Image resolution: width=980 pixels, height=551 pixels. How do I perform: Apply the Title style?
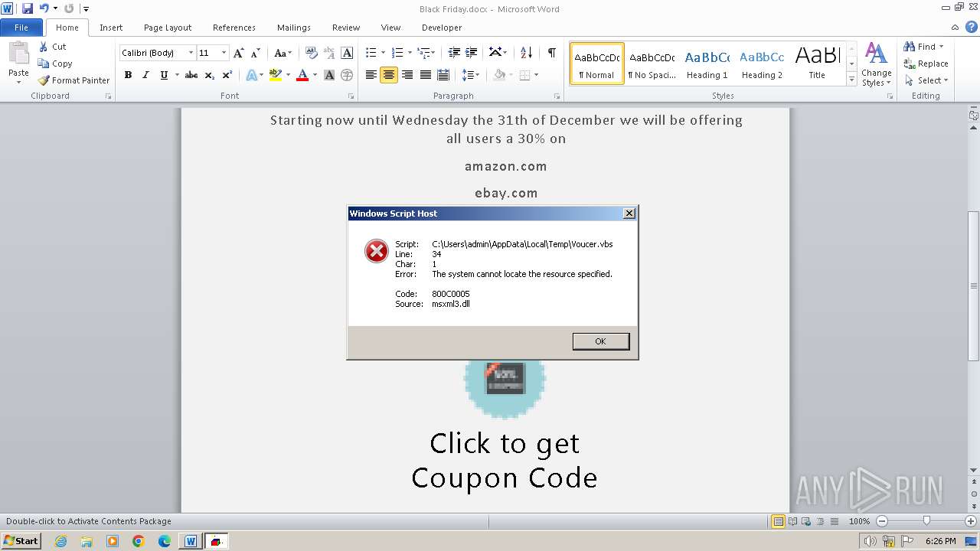817,64
